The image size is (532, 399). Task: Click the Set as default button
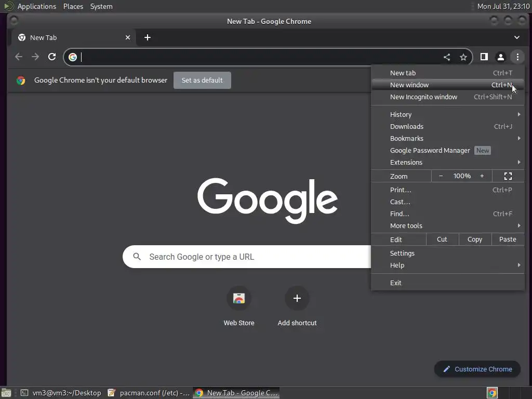coord(202,80)
